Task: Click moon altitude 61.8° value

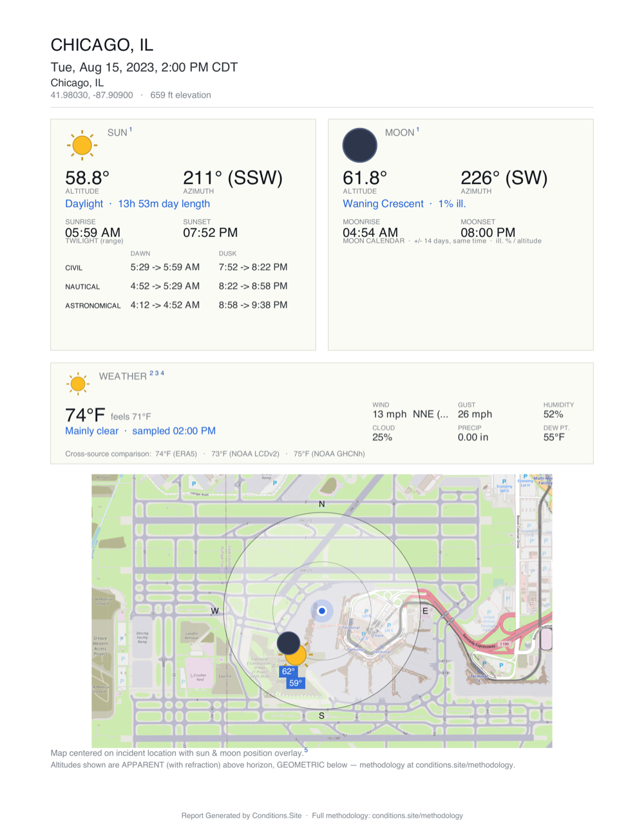Action: (x=365, y=178)
